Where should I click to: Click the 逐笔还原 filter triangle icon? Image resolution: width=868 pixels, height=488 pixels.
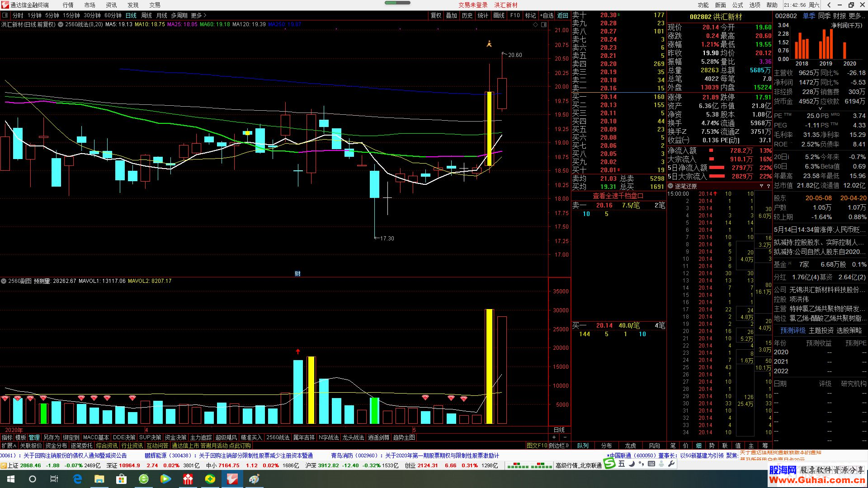pos(761,186)
